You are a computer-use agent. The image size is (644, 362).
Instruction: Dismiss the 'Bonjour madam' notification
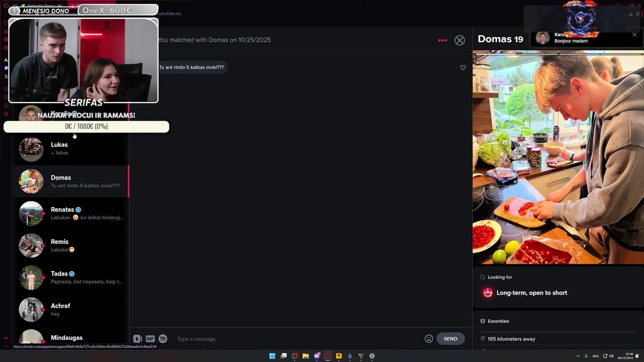634,35
